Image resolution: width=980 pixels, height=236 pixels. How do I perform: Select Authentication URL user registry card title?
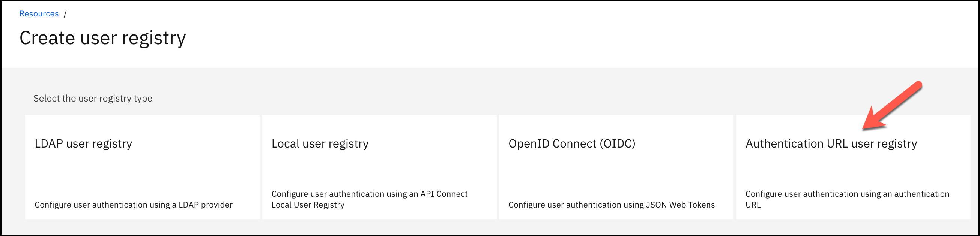pyautogui.click(x=831, y=143)
